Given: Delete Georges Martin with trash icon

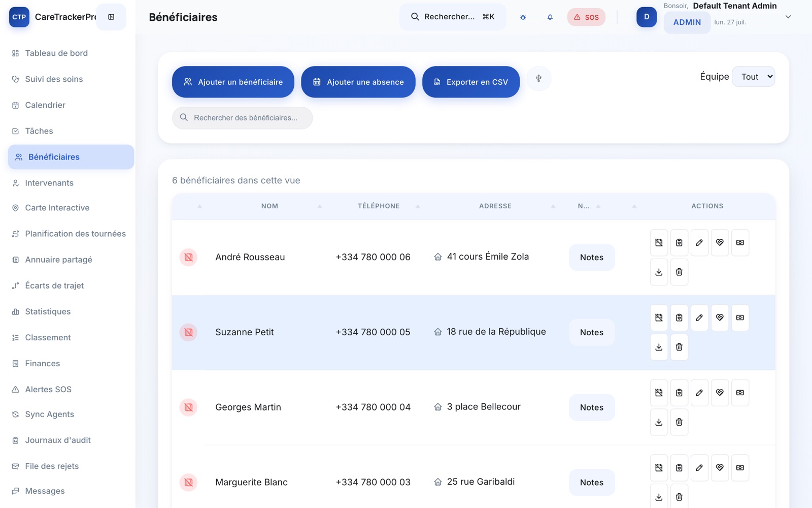Looking at the screenshot, I should click(679, 422).
